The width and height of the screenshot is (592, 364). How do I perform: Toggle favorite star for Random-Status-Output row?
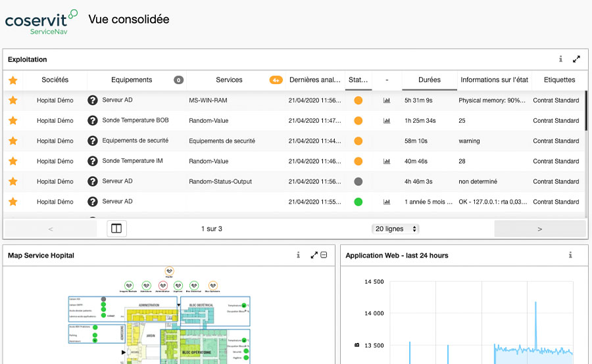point(13,181)
